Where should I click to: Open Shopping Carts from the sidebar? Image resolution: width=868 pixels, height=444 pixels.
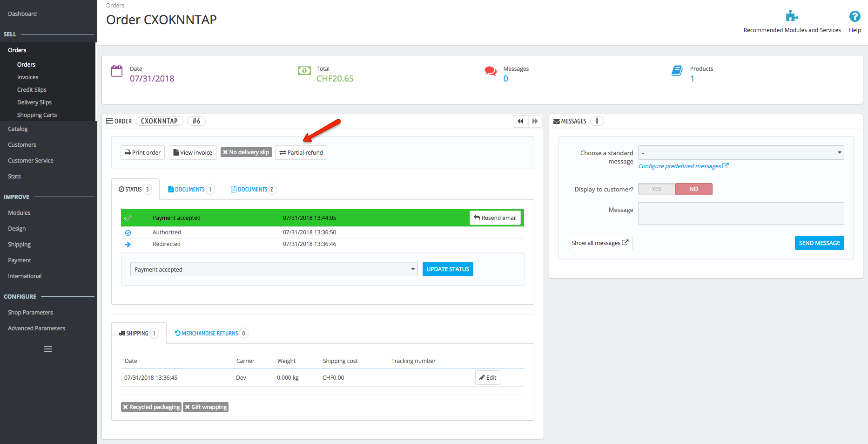37,115
